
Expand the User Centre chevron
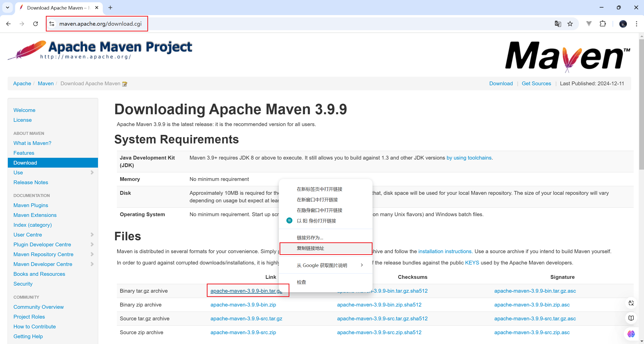tap(92, 235)
